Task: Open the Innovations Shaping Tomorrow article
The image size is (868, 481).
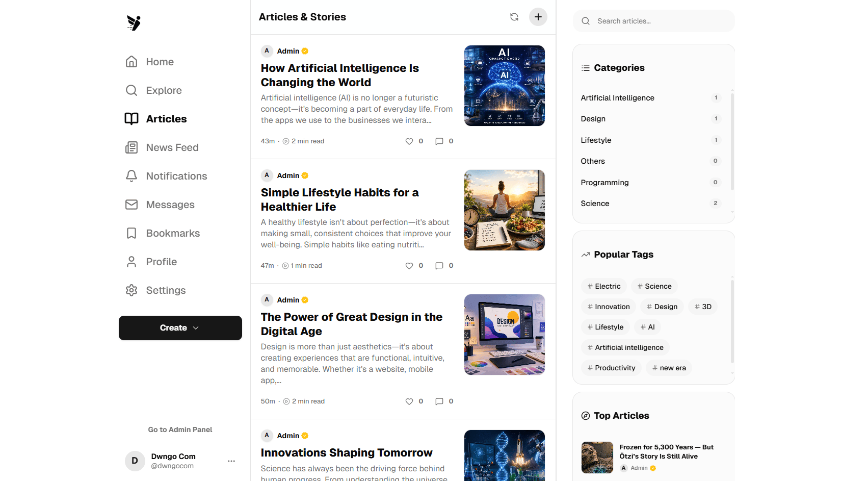Action: [347, 453]
